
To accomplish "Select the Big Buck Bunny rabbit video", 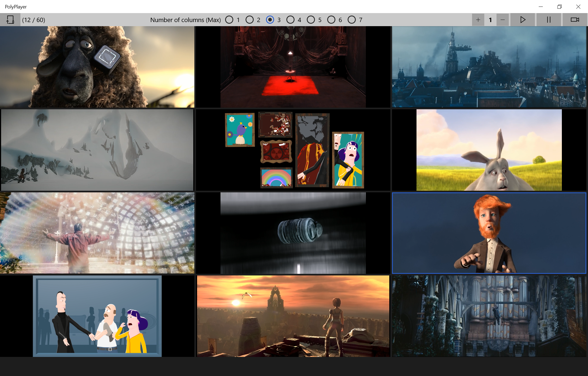I will [489, 150].
